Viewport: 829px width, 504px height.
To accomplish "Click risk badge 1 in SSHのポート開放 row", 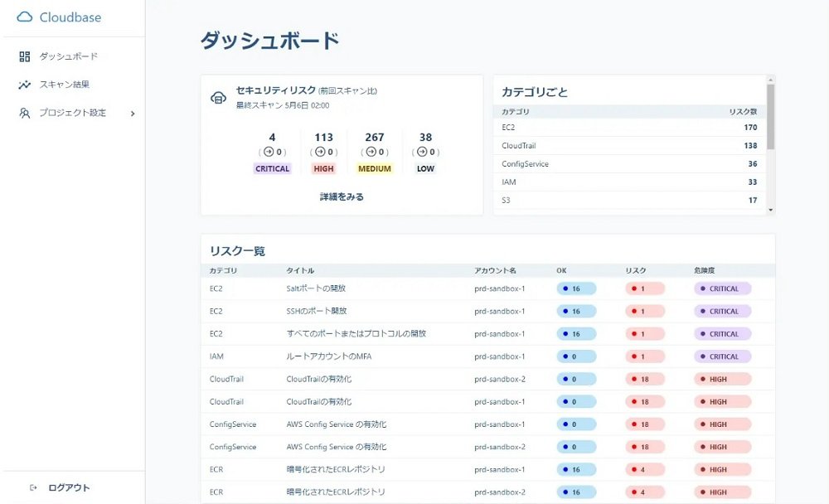I will (645, 312).
